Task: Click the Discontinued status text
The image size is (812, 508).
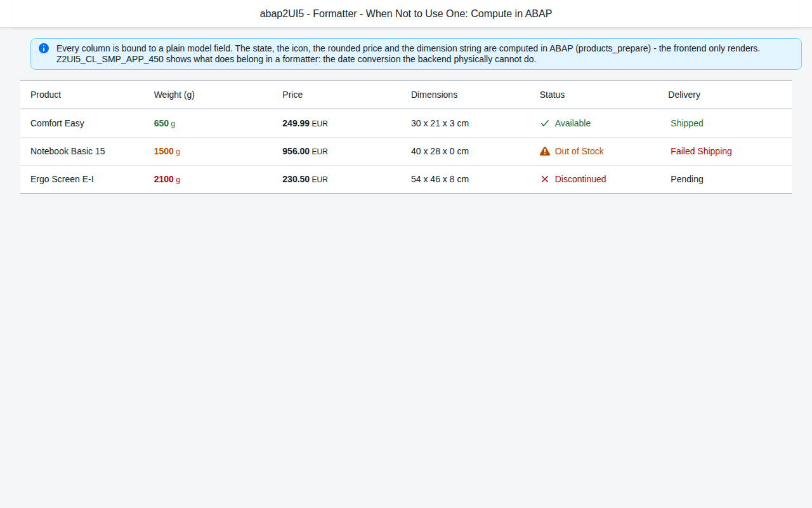Action: point(580,179)
